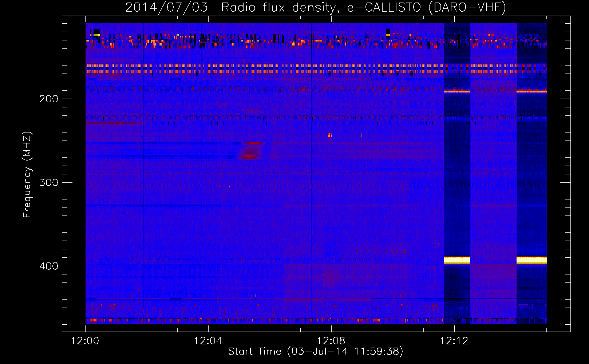Click the 12:12 time tick label
The height and width of the screenshot is (364, 589).
point(454,341)
